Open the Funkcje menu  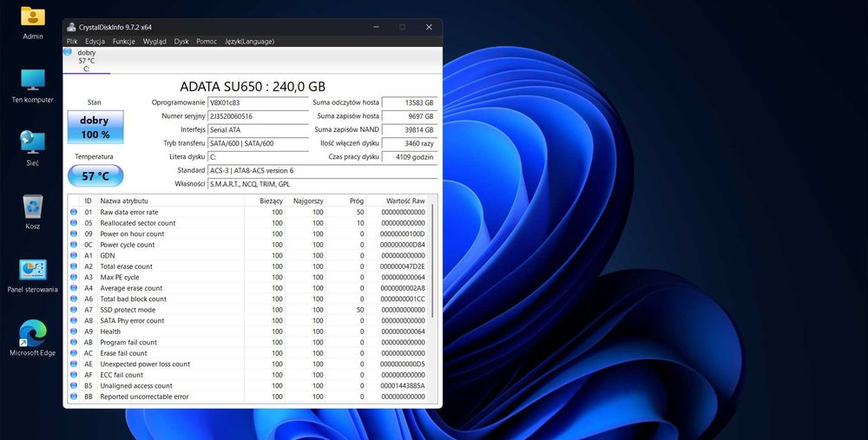click(124, 42)
